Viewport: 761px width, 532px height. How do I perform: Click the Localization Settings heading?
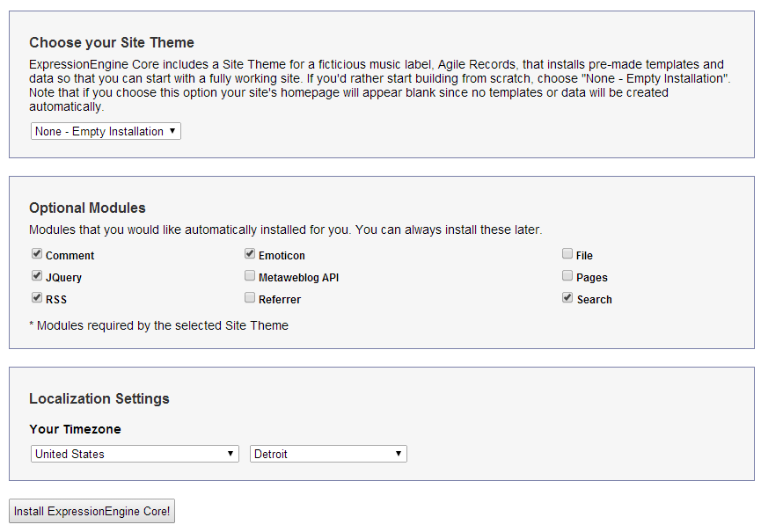tap(99, 398)
